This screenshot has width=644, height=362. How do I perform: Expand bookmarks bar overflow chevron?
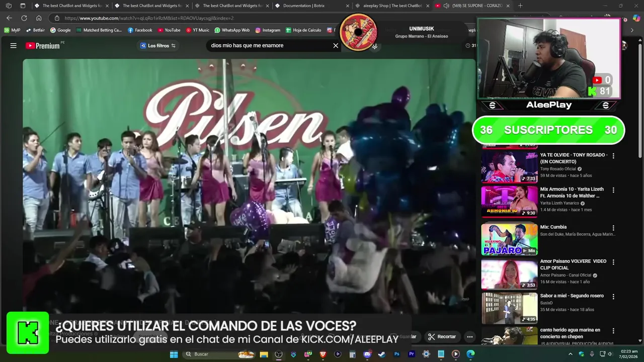[632, 30]
